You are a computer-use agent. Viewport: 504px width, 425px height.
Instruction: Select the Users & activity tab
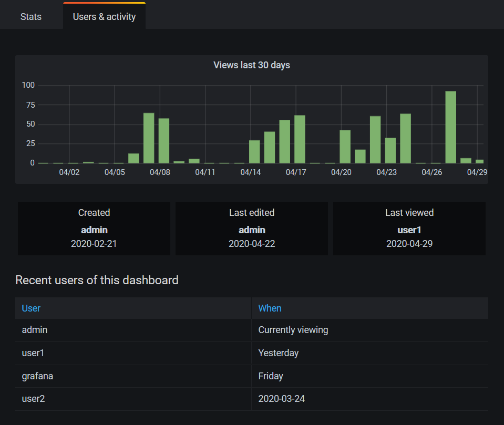104,16
